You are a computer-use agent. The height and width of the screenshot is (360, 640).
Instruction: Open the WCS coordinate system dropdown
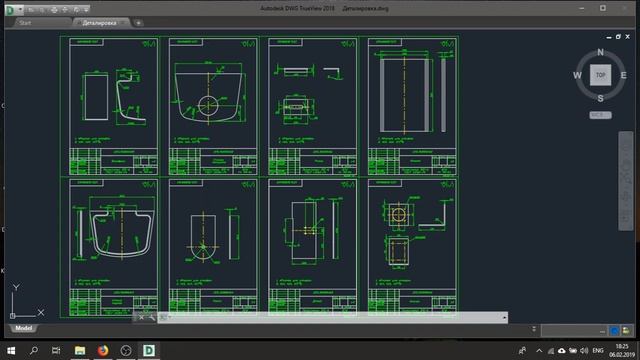tap(600, 115)
